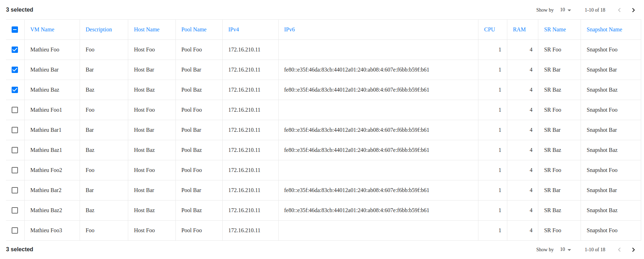Uncheck the Mathieu Bar row checkbox
The height and width of the screenshot is (259, 644).
15,70
